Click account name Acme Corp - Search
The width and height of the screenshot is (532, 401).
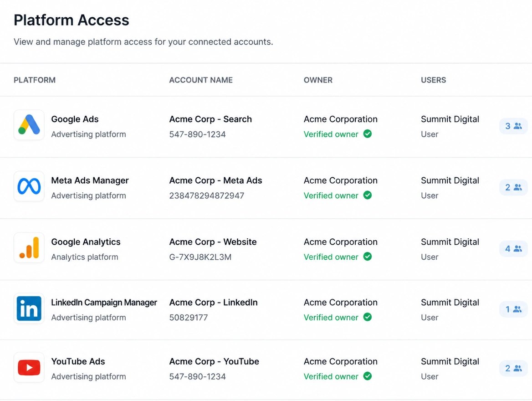tap(210, 119)
